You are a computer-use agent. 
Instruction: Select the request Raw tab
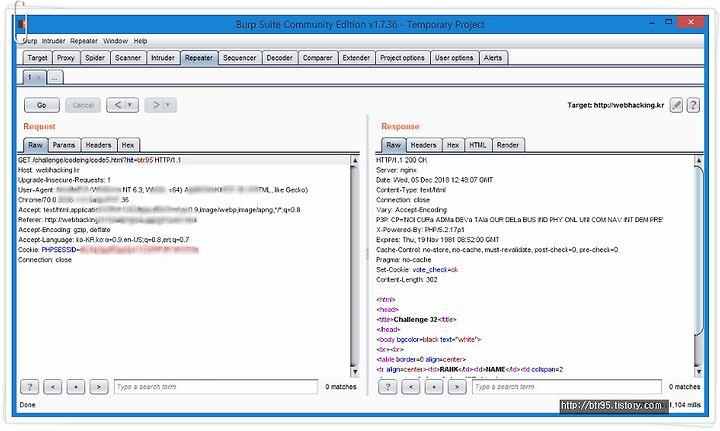pyautogui.click(x=35, y=145)
